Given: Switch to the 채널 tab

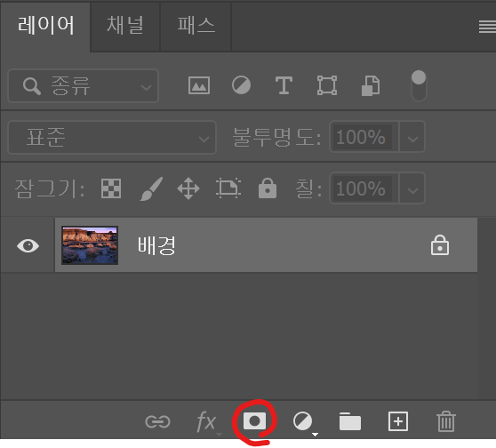Looking at the screenshot, I should click(125, 25).
